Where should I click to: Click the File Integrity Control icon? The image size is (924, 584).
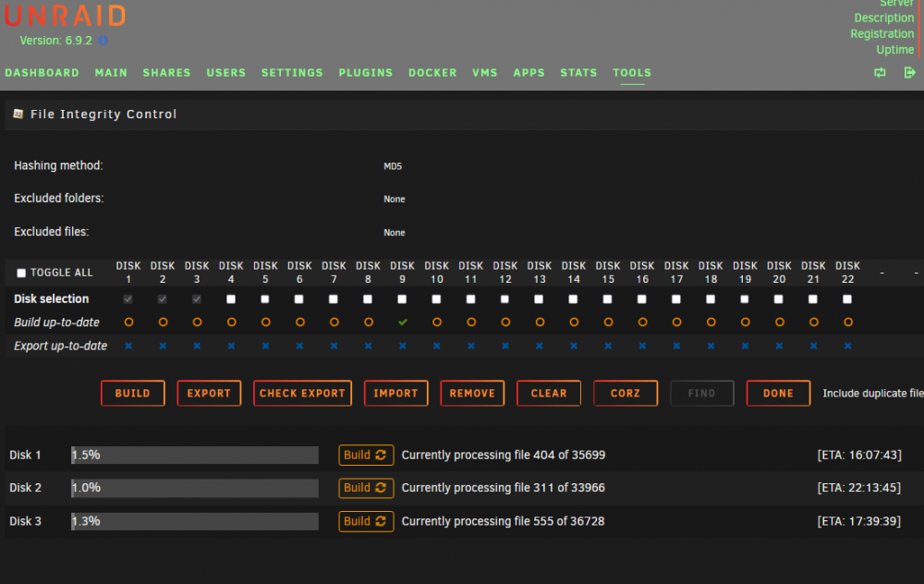point(18,114)
